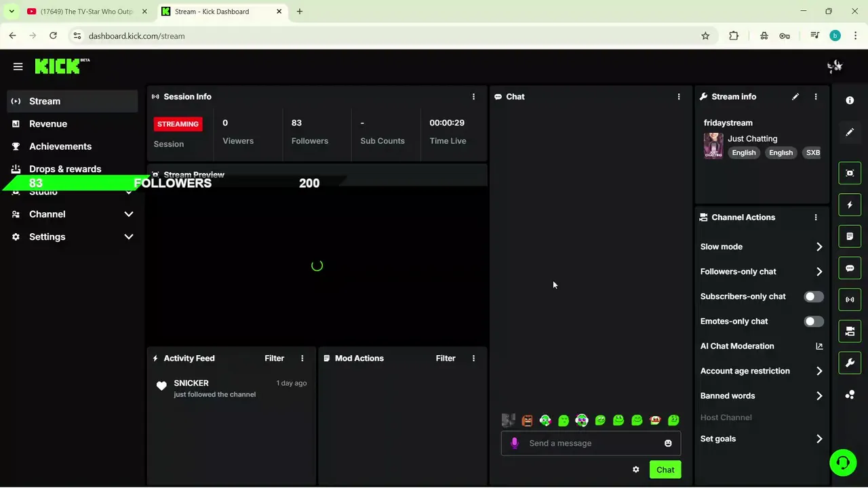
Task: Open the Mod Actions Filter
Action: (446, 359)
